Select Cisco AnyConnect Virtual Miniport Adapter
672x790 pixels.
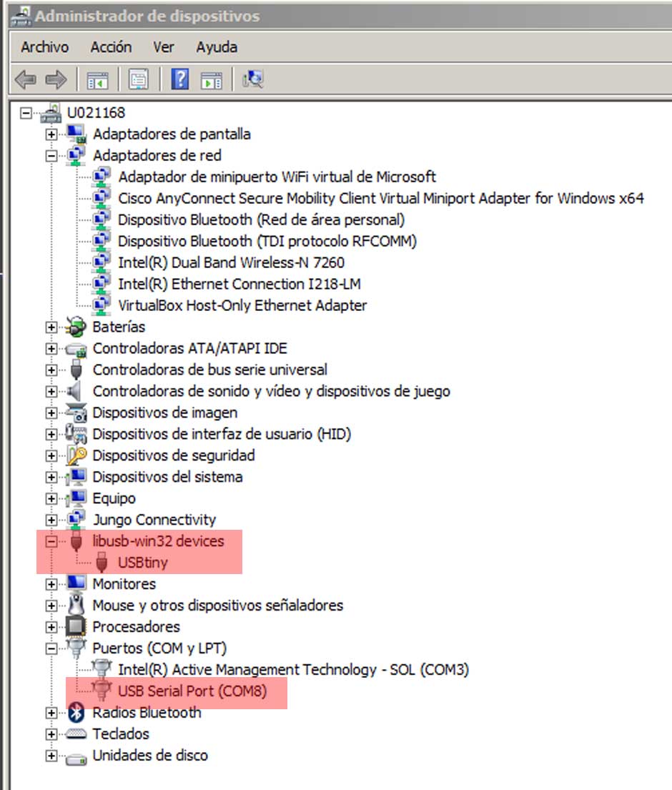pos(381,199)
